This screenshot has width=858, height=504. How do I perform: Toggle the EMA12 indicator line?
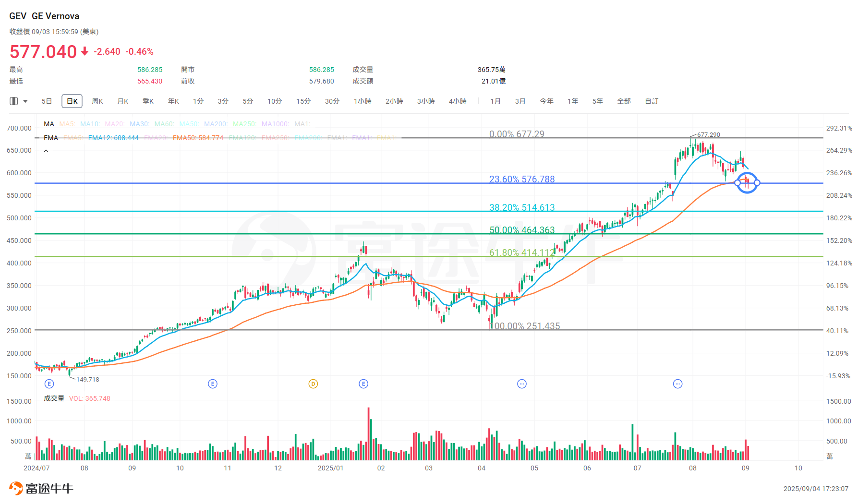coord(113,138)
